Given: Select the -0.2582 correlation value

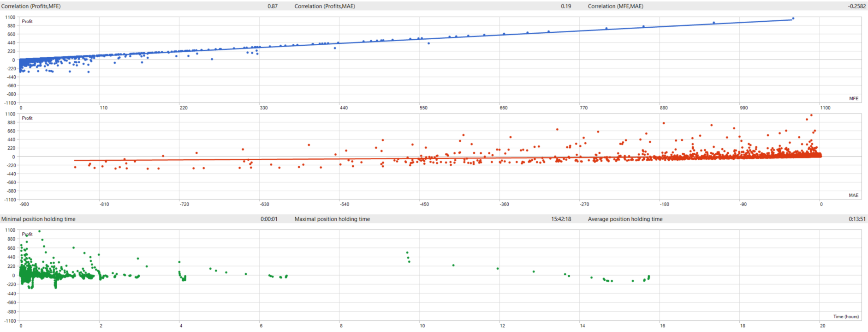Looking at the screenshot, I should coord(856,6).
